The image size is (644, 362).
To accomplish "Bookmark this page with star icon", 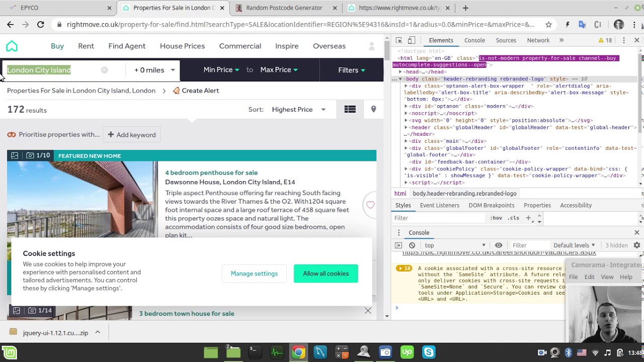I will pyautogui.click(x=548, y=24).
